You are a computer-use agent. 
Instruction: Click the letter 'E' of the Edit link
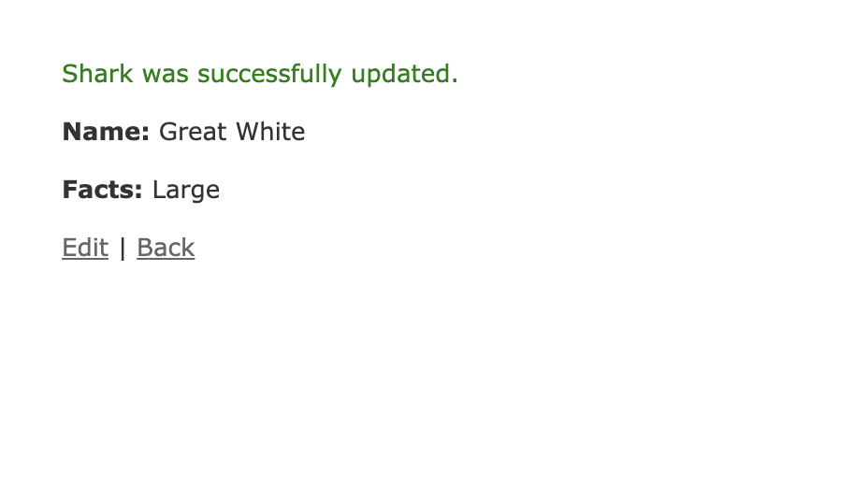tap(69, 248)
